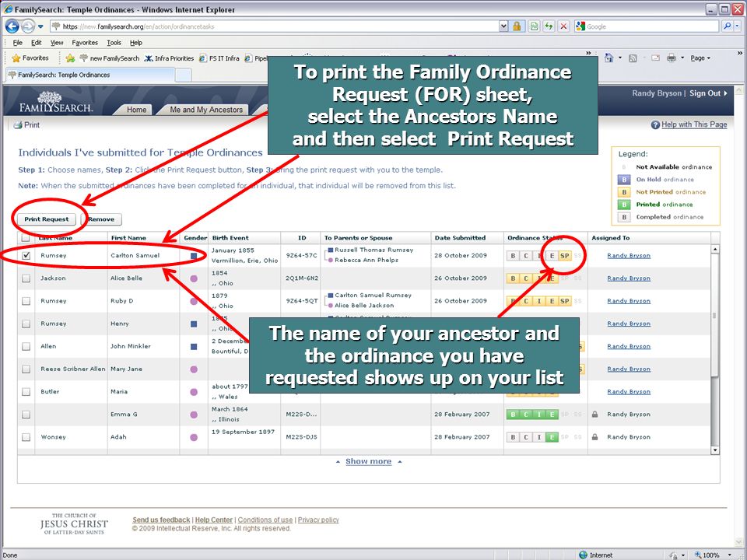Click the compatibility view icon

coord(534,26)
